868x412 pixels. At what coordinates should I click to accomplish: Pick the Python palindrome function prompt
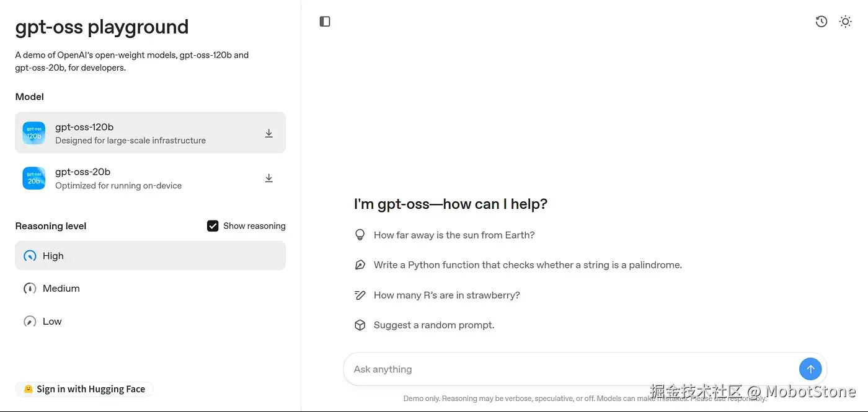point(528,265)
